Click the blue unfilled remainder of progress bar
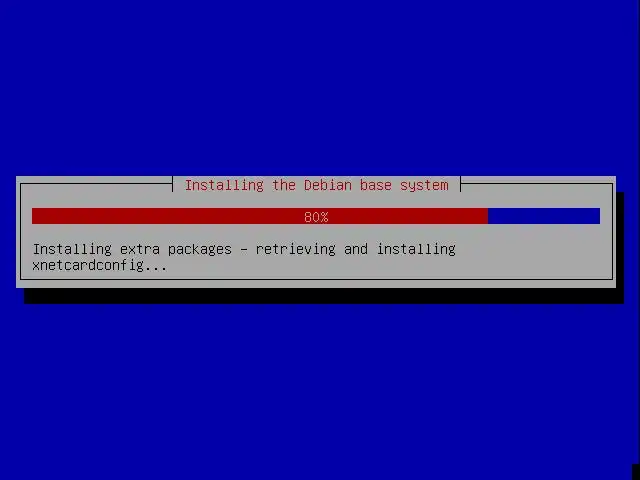640x480 pixels. [544, 216]
